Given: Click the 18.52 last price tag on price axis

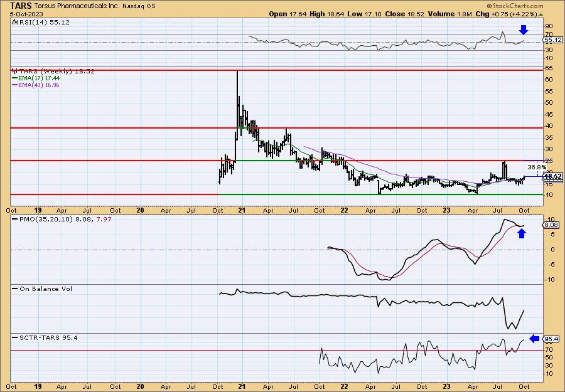Looking at the screenshot, I should point(553,176).
